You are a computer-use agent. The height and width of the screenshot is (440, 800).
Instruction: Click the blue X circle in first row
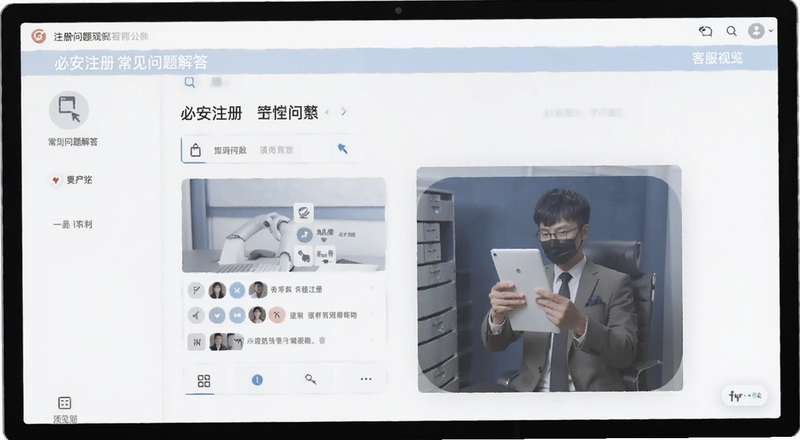tap(237, 290)
